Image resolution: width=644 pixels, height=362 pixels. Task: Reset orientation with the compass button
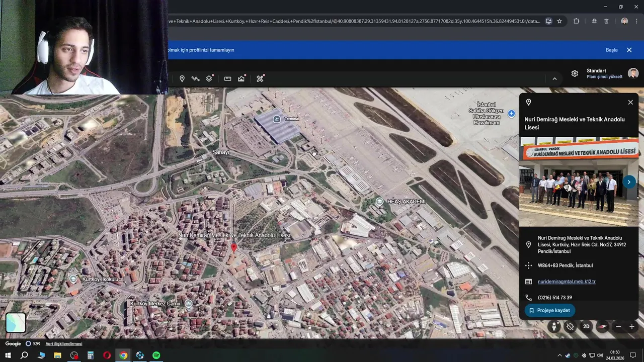pyautogui.click(x=602, y=326)
